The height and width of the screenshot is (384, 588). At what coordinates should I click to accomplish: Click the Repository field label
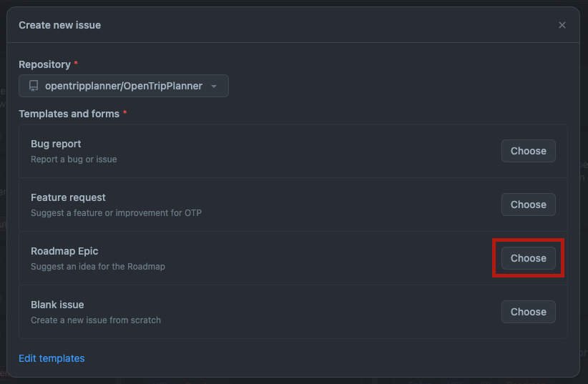[x=44, y=64]
